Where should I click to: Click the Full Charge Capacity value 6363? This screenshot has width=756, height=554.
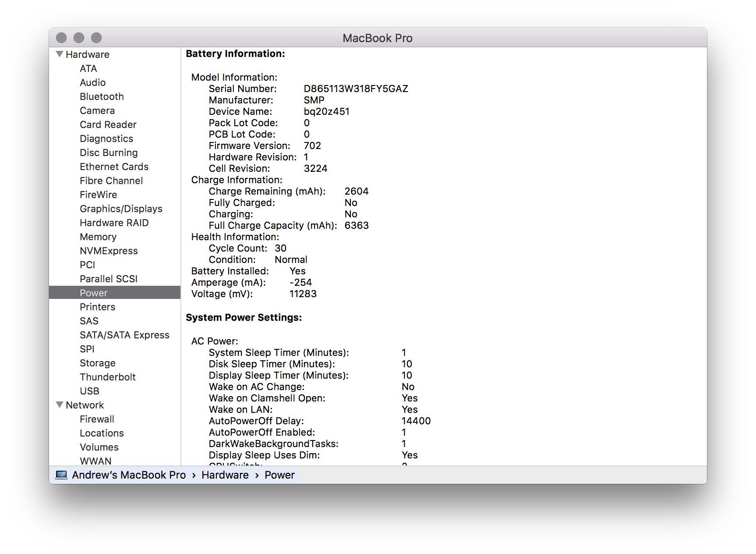357,225
